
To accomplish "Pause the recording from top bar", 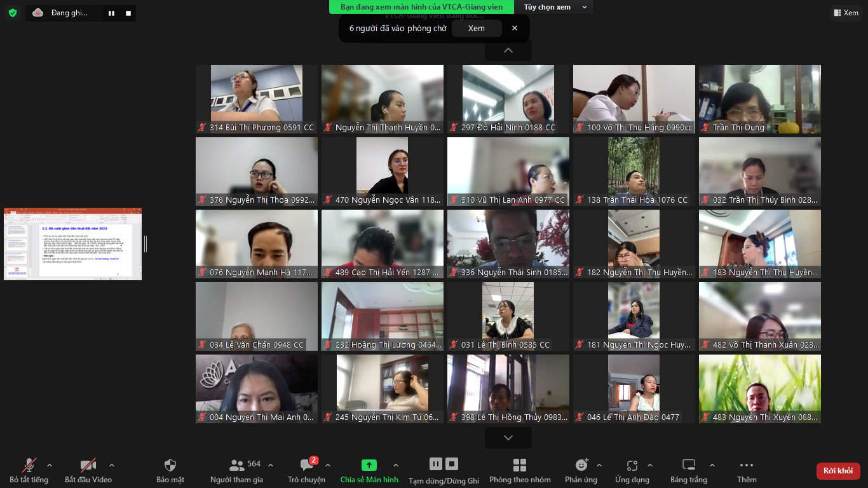I will tap(111, 13).
